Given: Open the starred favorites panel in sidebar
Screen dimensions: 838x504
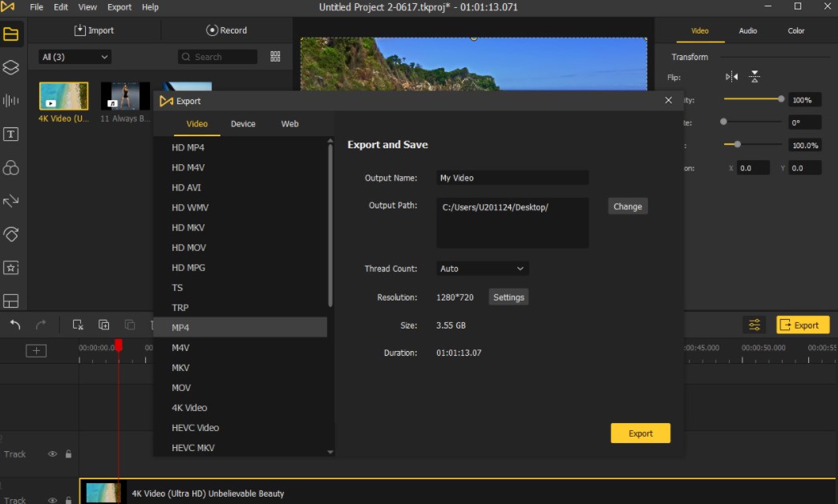Looking at the screenshot, I should [10, 268].
